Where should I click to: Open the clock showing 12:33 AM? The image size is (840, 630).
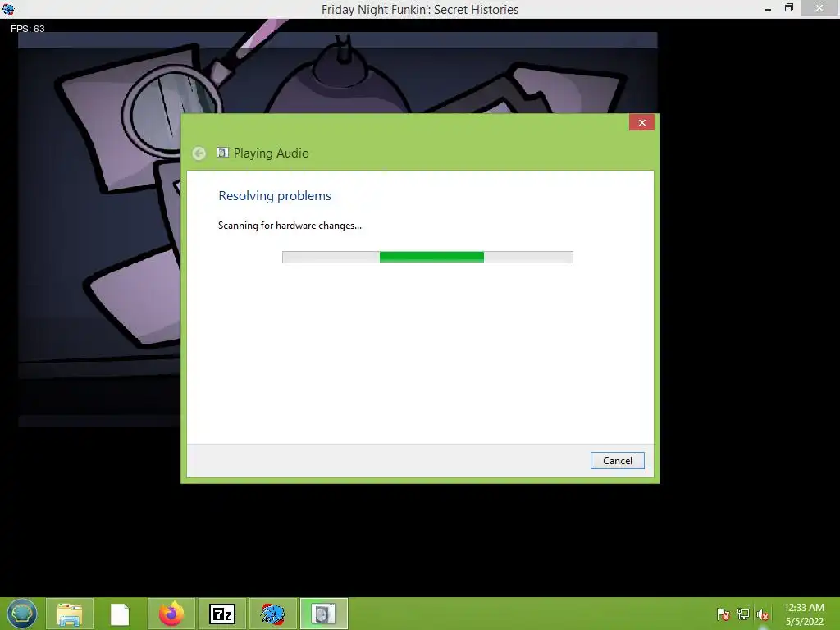pyautogui.click(x=804, y=608)
